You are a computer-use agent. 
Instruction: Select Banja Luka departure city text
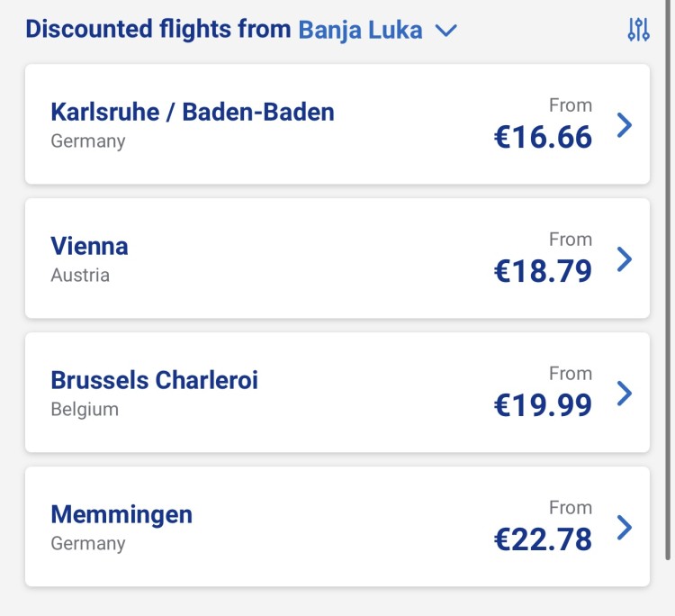coord(360,30)
